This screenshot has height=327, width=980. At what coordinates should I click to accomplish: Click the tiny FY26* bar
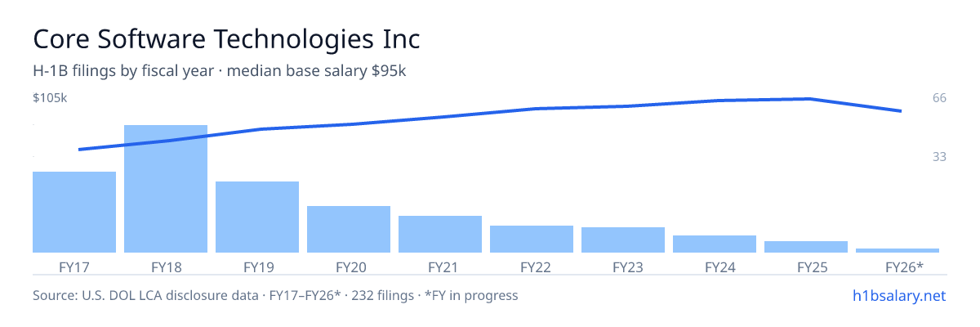pos(898,250)
